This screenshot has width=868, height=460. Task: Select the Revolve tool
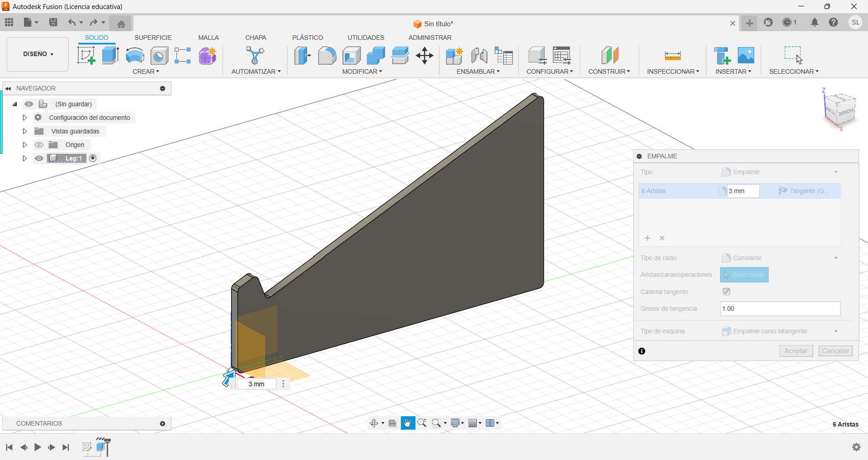[x=135, y=56]
